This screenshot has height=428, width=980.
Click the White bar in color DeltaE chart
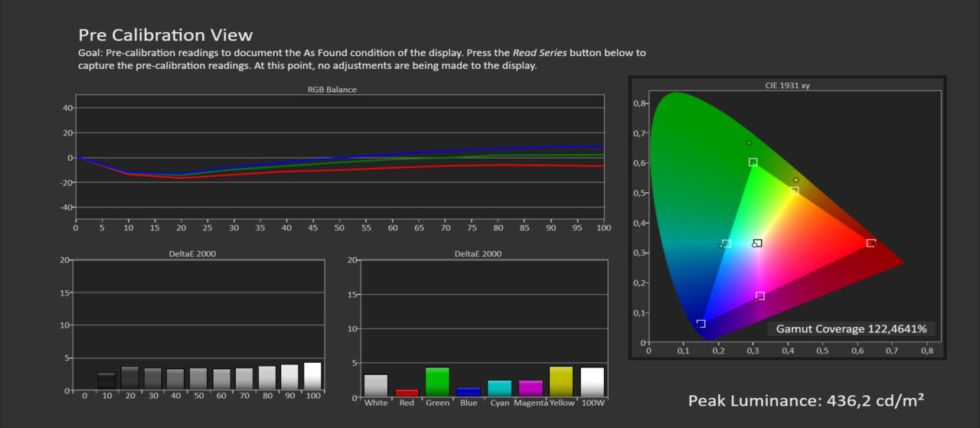(x=376, y=385)
